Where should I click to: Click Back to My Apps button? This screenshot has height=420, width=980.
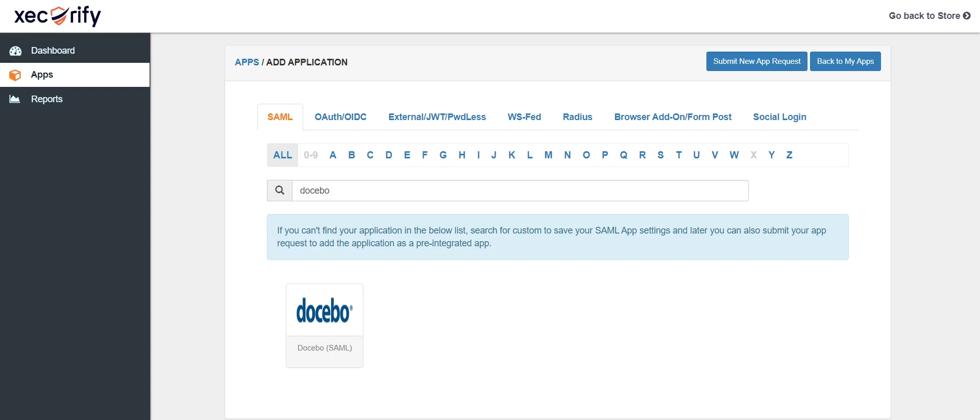point(845,61)
